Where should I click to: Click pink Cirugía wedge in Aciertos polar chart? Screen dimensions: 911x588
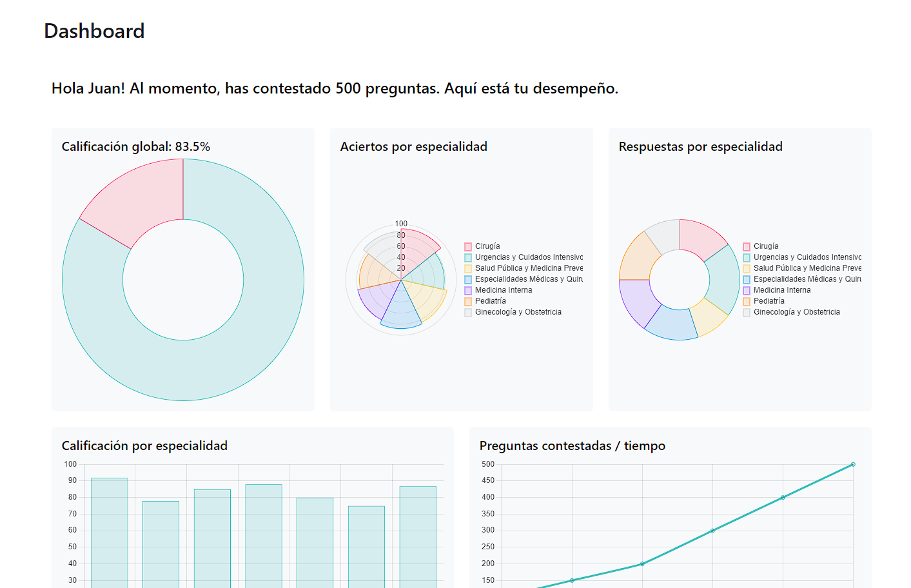416,251
